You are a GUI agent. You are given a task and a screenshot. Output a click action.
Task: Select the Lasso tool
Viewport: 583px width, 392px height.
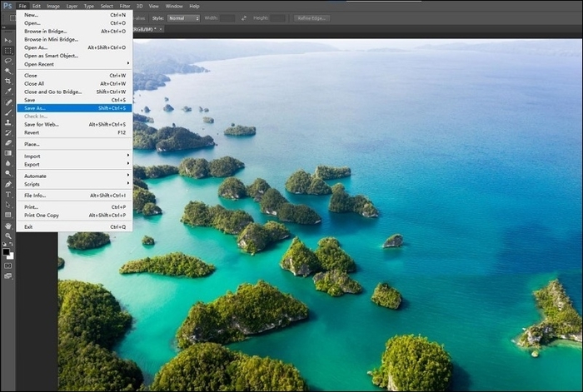tap(7, 61)
